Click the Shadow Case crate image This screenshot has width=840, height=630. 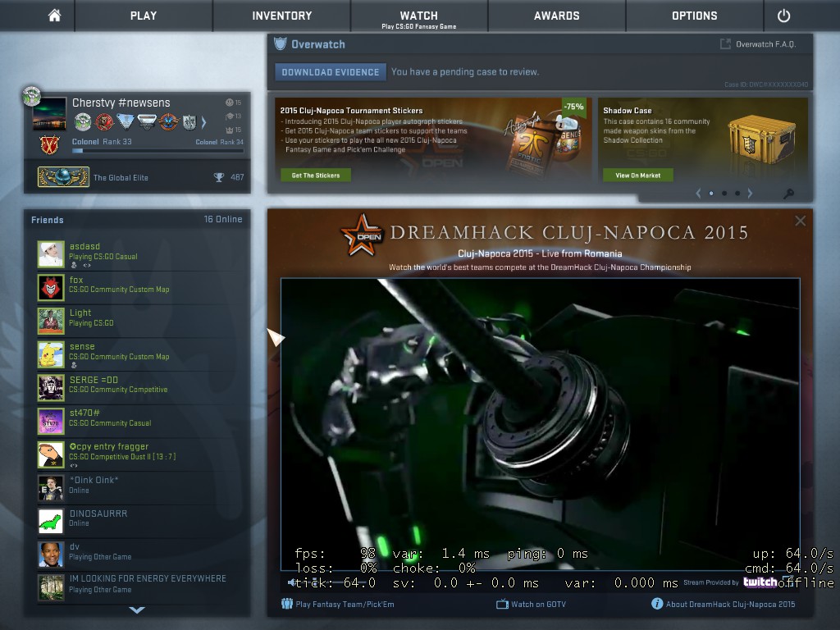[761, 140]
